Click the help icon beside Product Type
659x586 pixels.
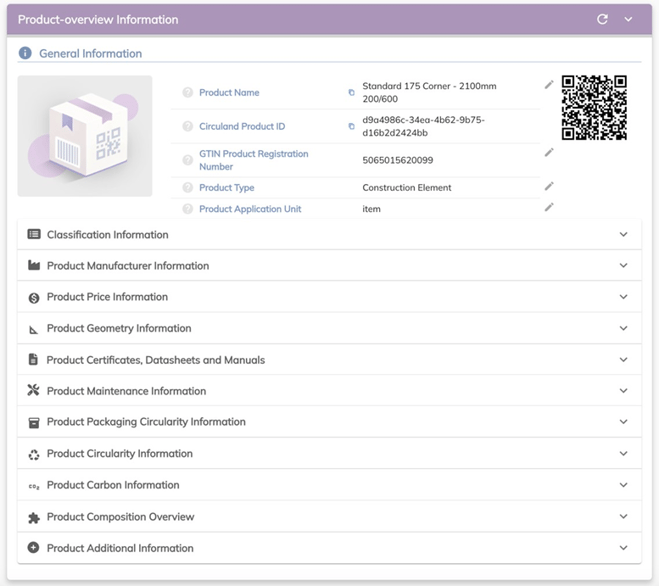coord(187,187)
